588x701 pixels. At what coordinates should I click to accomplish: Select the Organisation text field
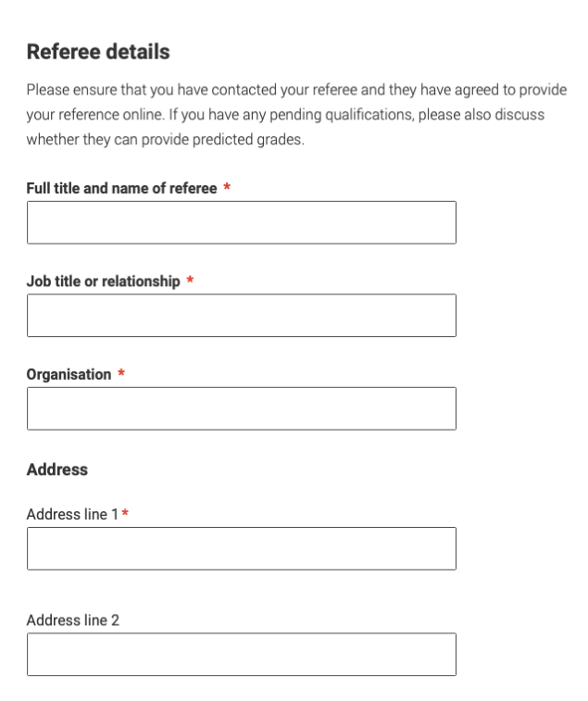coord(242,408)
